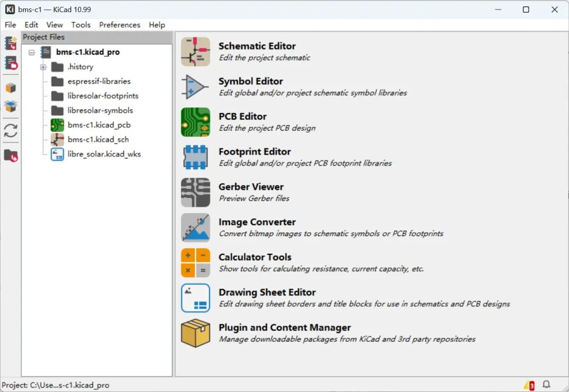The image size is (569, 392).
Task: Open the Tools menu
Action: tap(81, 25)
